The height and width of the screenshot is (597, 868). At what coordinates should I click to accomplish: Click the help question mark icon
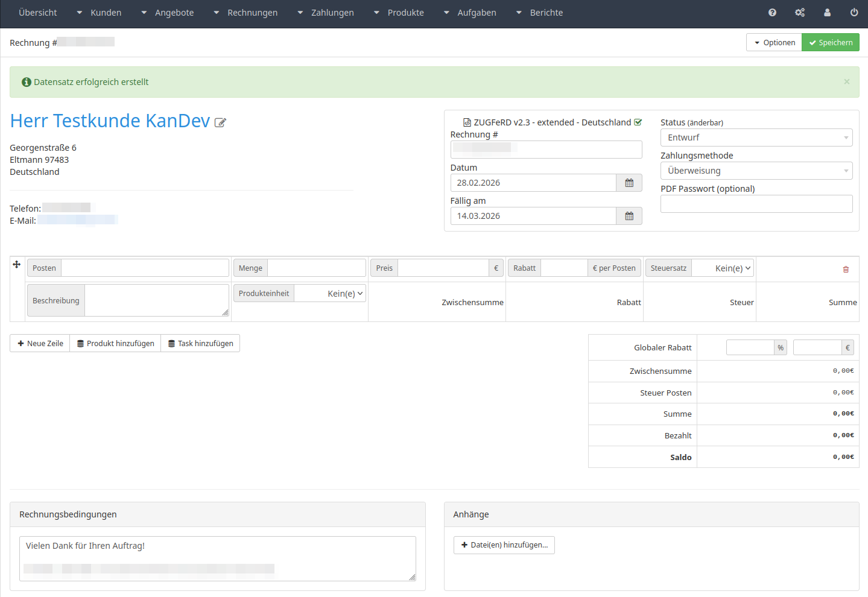point(772,13)
